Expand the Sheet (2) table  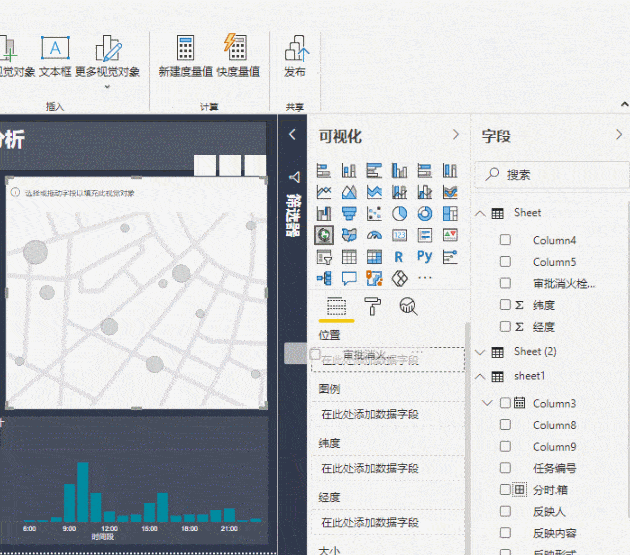[x=480, y=352]
